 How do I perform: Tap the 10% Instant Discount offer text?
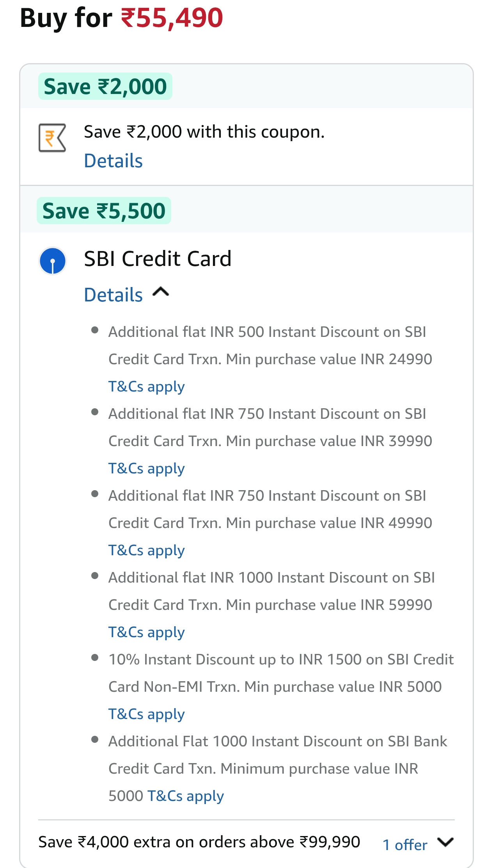tap(281, 673)
